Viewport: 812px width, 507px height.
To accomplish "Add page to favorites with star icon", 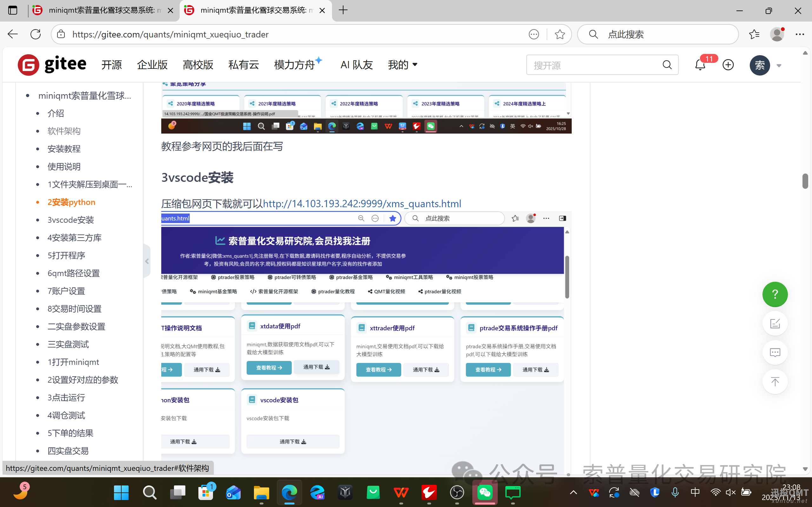I will pos(559,34).
